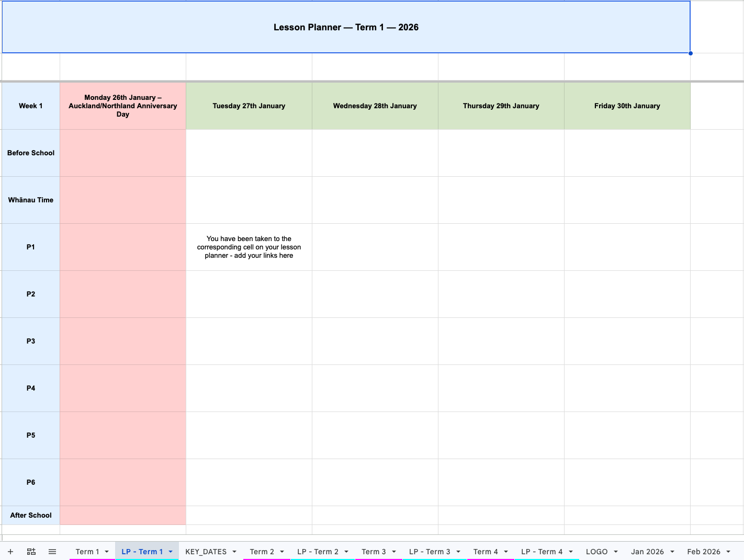Open the Term 2 tab dropdown arrow
Image resolution: width=744 pixels, height=560 pixels.
(x=282, y=552)
